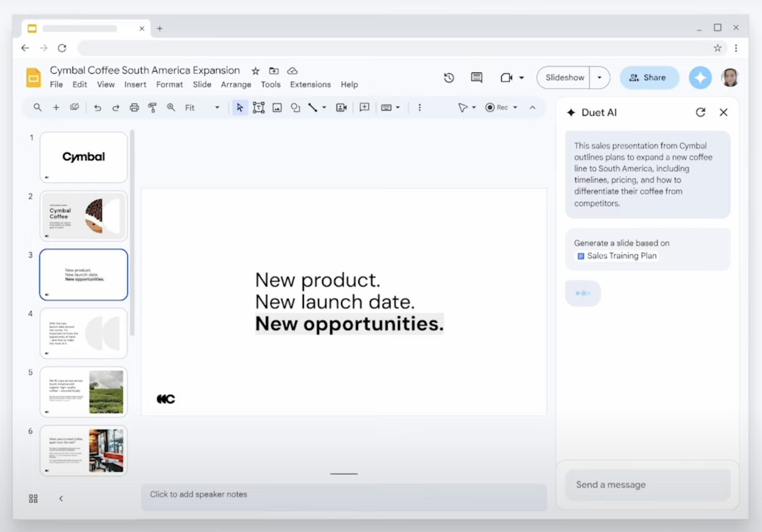Viewport: 762px width, 532px height.
Task: Open the File menu
Action: click(x=56, y=85)
